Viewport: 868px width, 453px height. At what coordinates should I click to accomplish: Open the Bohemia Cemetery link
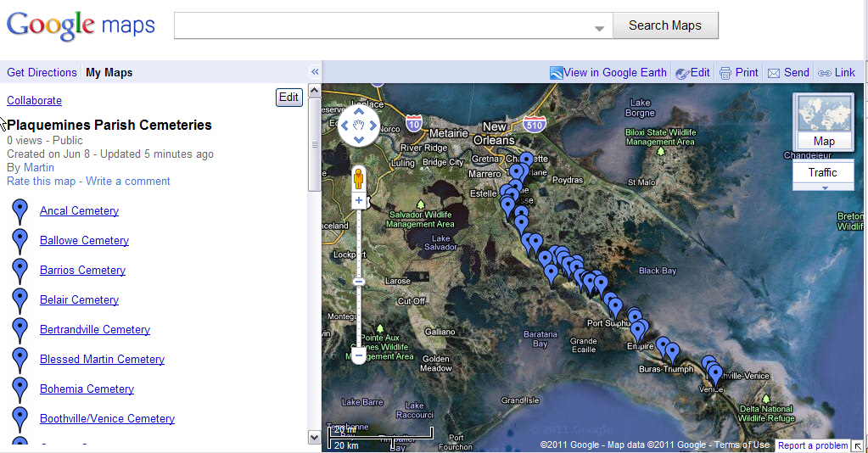[x=87, y=389]
